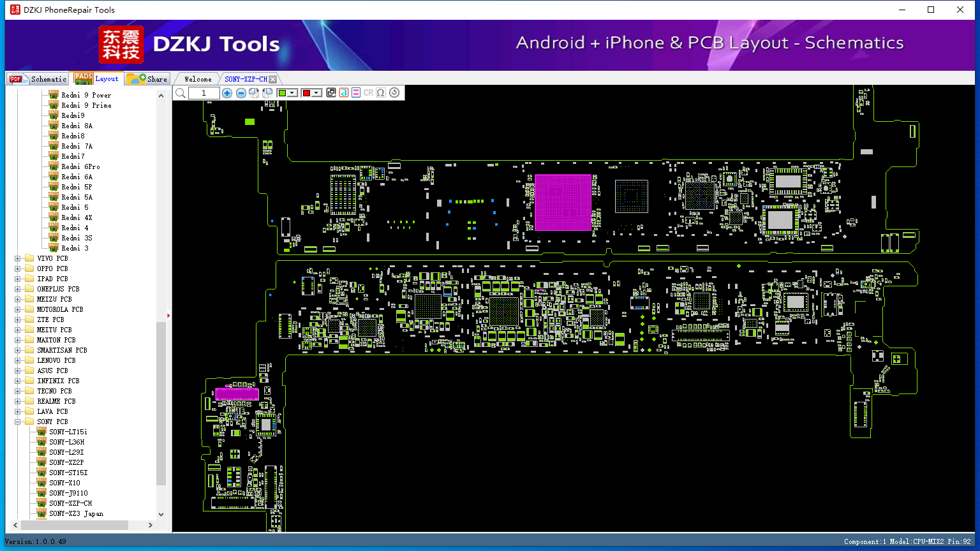Open the SONY-XZ3 Japan layout
Screen dimensions: 980x551
click(x=76, y=513)
